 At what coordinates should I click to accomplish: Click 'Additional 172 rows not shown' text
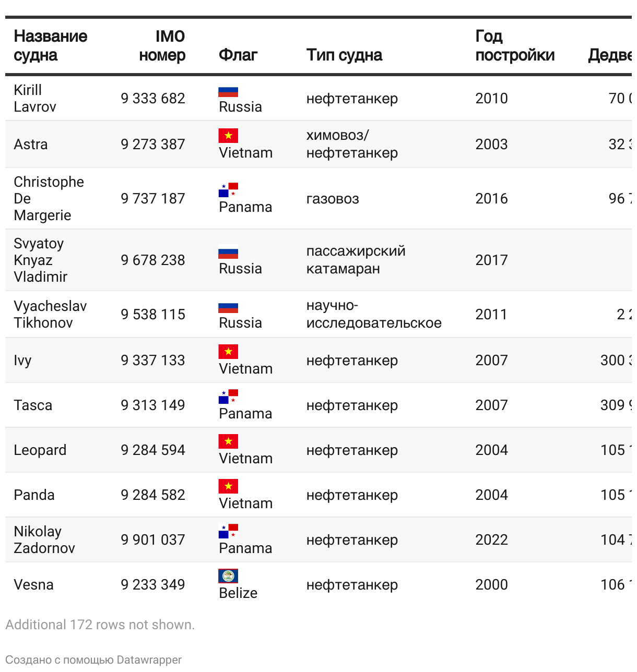click(100, 625)
